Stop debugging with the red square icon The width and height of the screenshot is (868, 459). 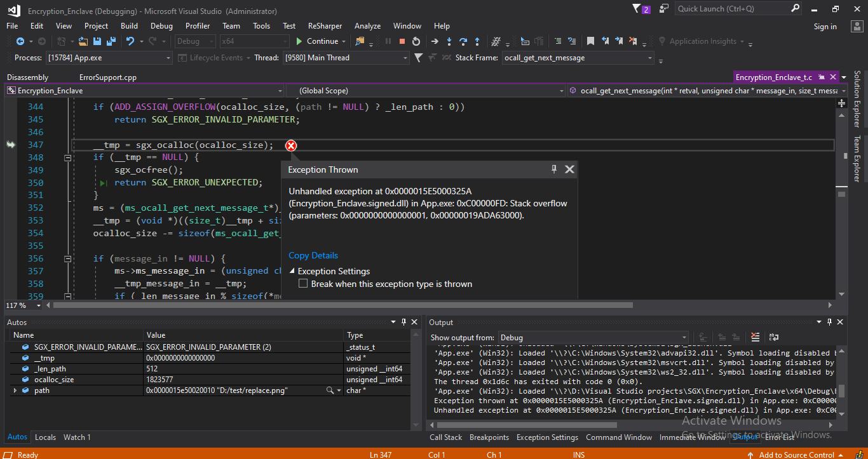[x=402, y=41]
